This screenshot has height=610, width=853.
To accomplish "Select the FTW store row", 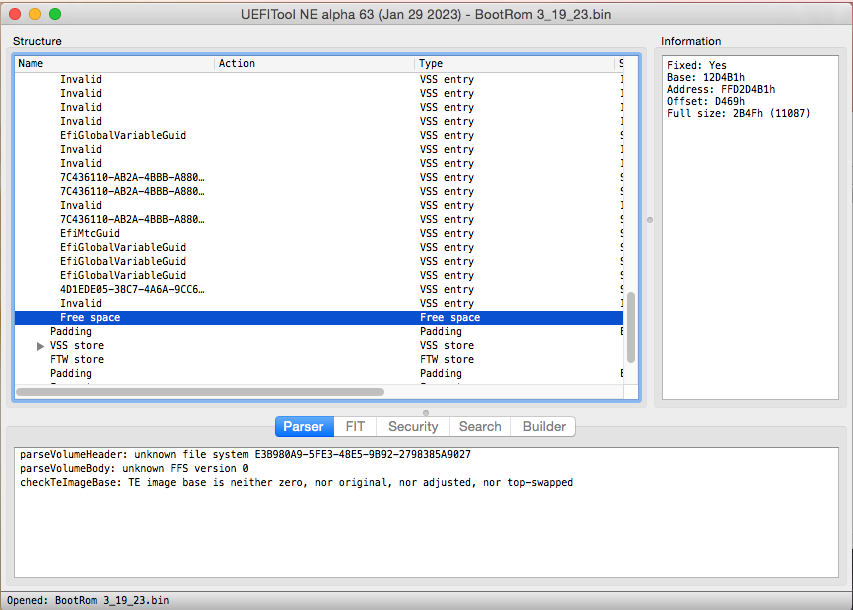I will (319, 360).
